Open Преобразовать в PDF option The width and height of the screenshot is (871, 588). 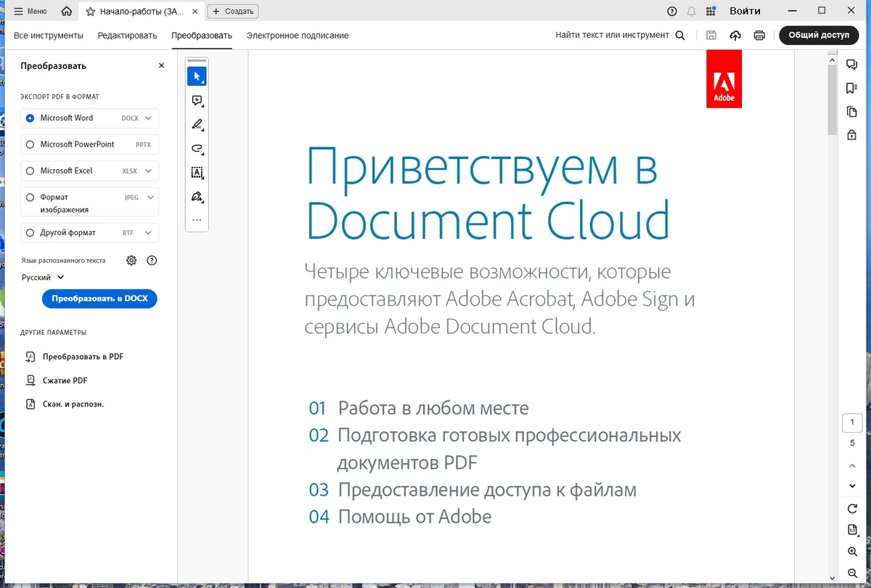(x=74, y=357)
